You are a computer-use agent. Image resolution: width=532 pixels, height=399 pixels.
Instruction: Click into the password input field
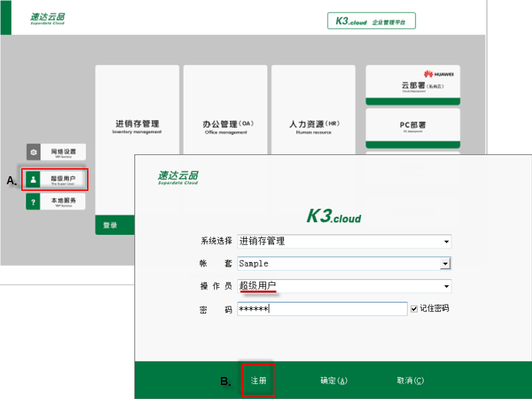coord(323,309)
